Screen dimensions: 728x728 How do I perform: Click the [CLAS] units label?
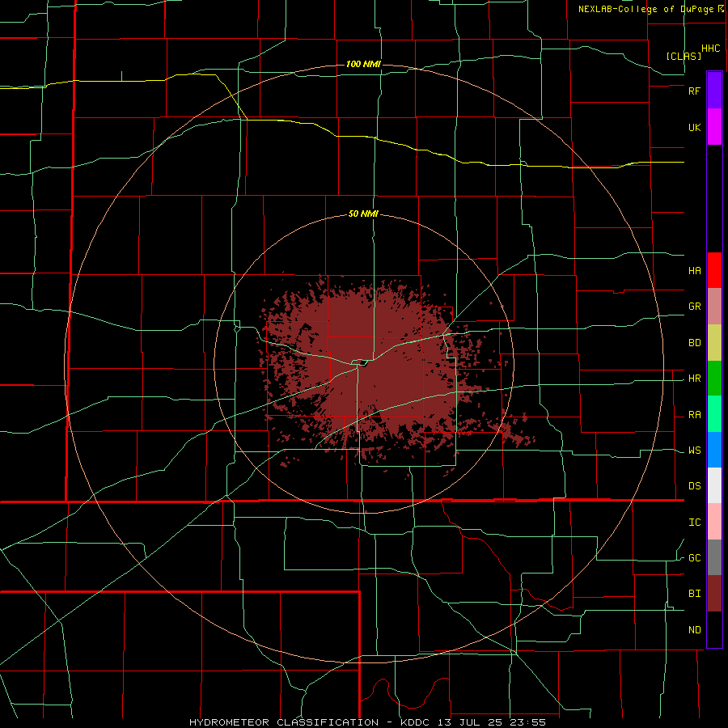click(684, 56)
